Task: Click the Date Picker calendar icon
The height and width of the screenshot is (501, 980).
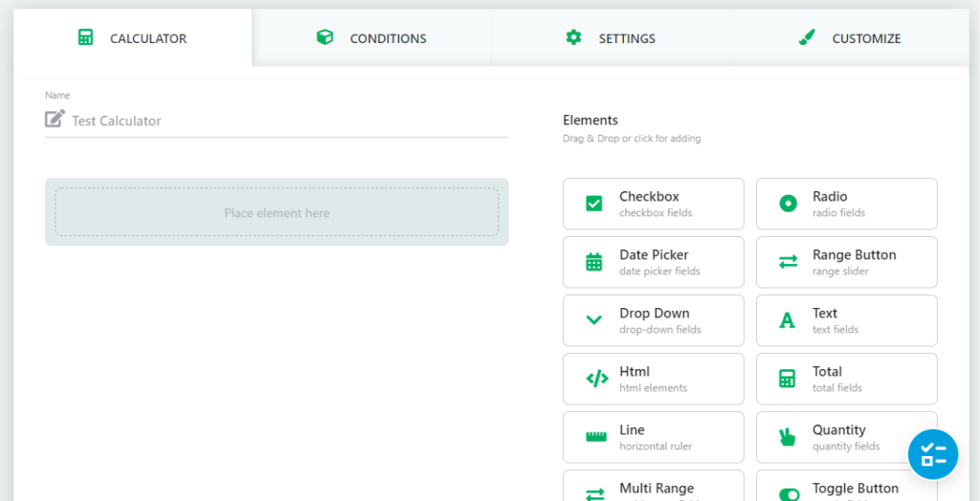Action: pyautogui.click(x=593, y=262)
